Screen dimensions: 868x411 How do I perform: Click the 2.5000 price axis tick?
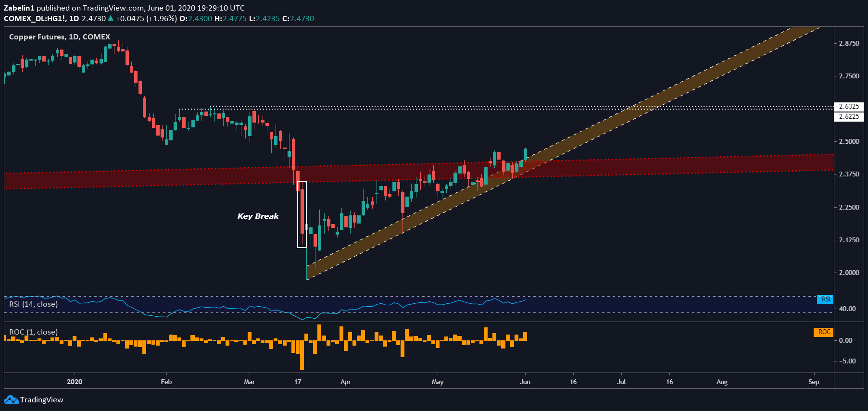[x=849, y=141]
